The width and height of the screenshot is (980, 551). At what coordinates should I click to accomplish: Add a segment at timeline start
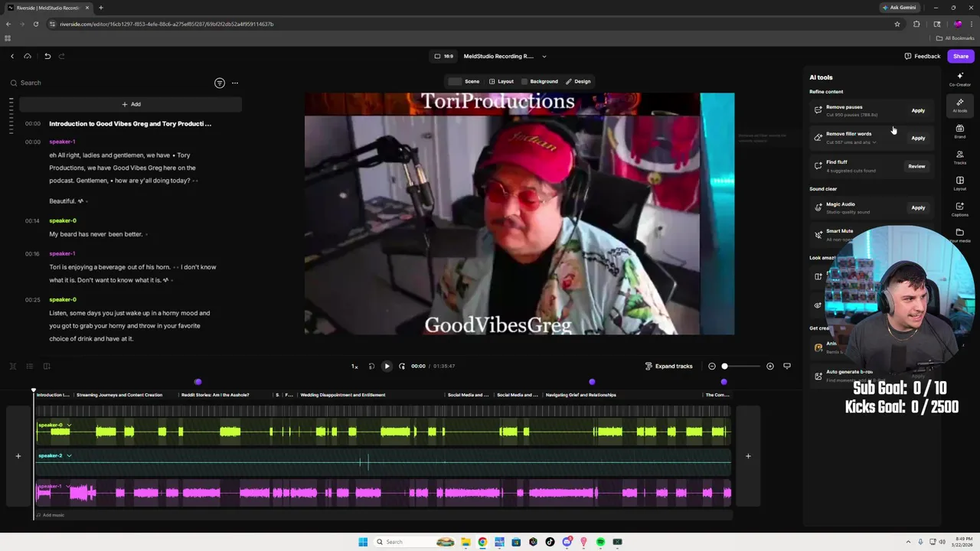coord(18,456)
